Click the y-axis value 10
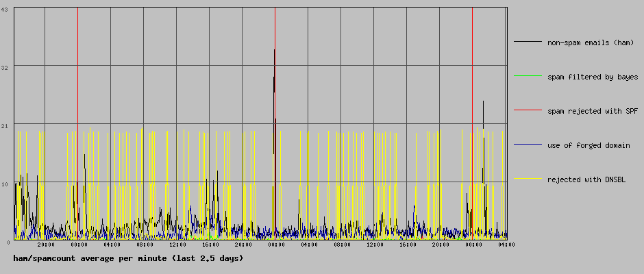Screen dimensions: 644x274 pyautogui.click(x=5, y=184)
